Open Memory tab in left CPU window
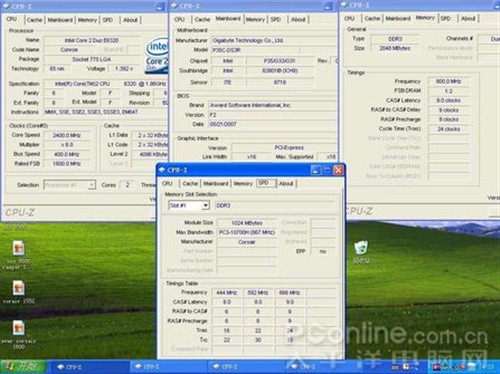 (87, 20)
